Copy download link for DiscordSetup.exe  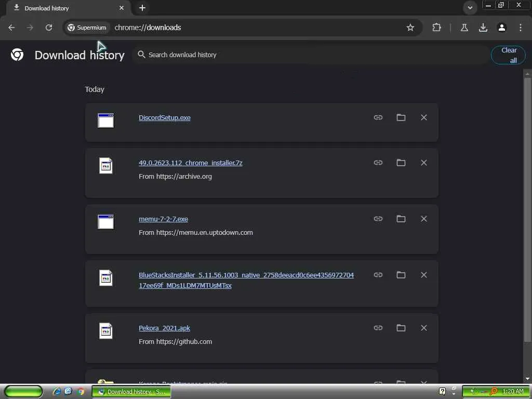[378, 117]
